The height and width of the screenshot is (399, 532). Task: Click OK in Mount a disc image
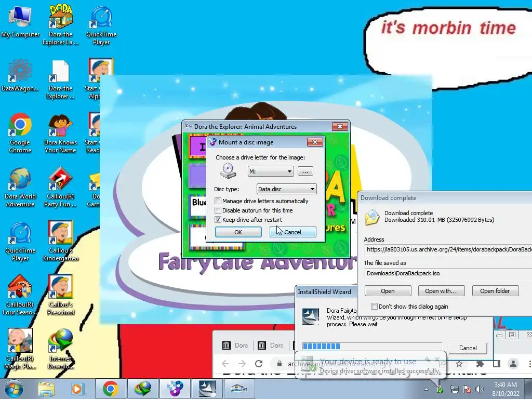tap(238, 232)
